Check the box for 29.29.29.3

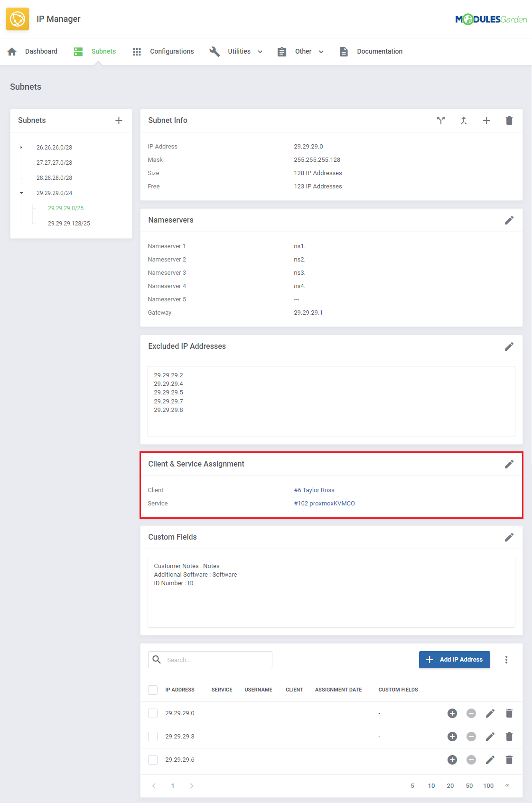153,737
